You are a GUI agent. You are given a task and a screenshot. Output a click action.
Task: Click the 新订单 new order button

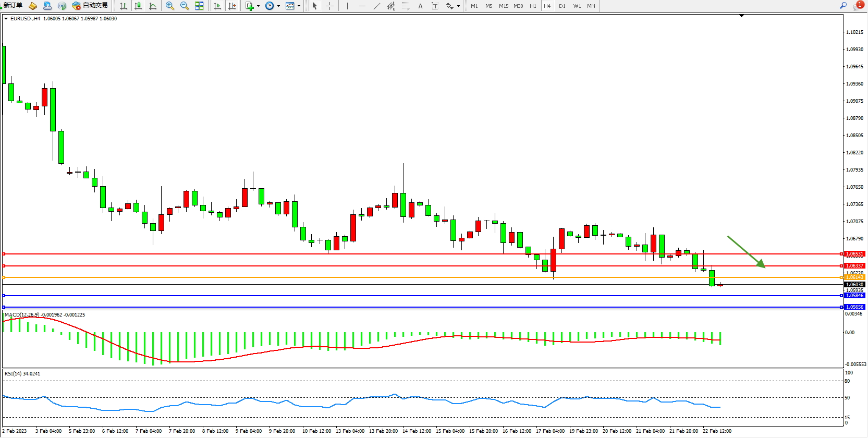[13, 5]
